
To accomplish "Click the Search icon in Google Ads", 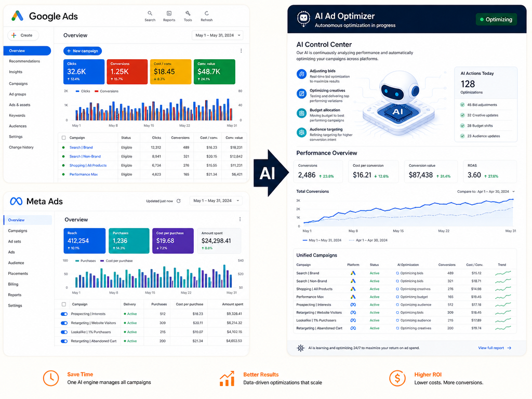I will pyautogui.click(x=150, y=13).
